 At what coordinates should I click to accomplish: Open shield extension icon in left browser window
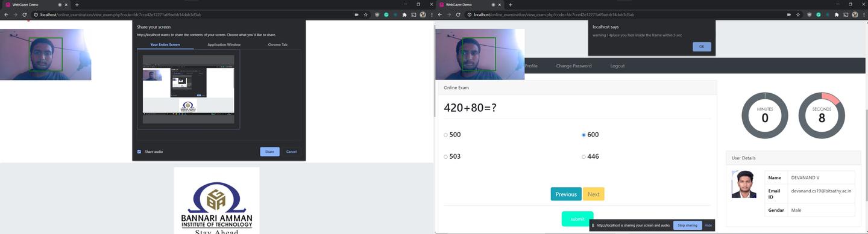click(377, 14)
